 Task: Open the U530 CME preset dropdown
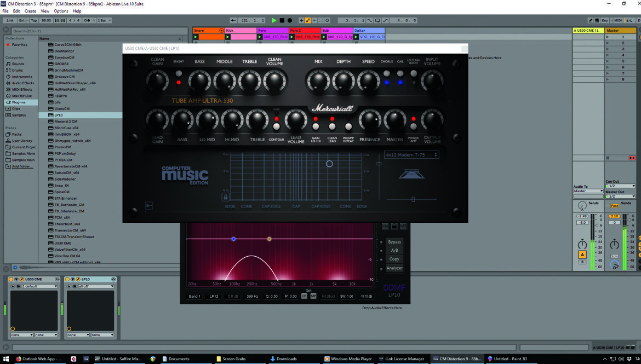pyautogui.click(x=39, y=286)
